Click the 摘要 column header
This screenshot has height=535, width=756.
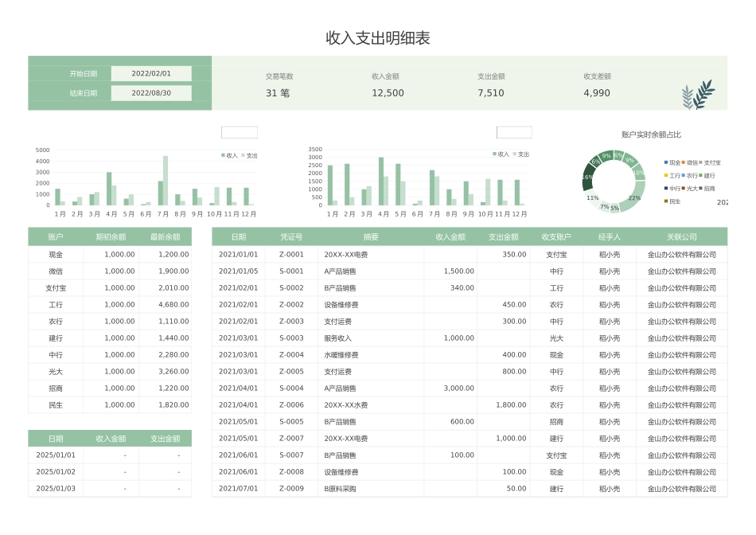point(371,237)
